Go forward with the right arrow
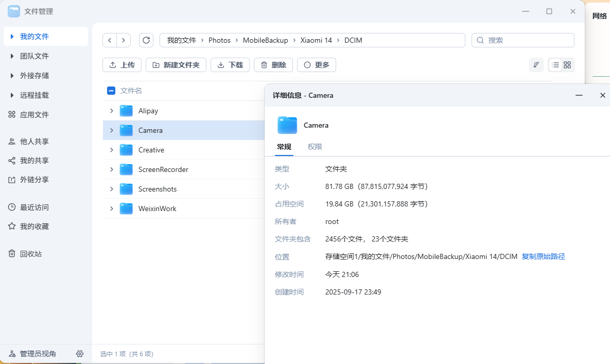This screenshot has width=610, height=364. click(124, 40)
